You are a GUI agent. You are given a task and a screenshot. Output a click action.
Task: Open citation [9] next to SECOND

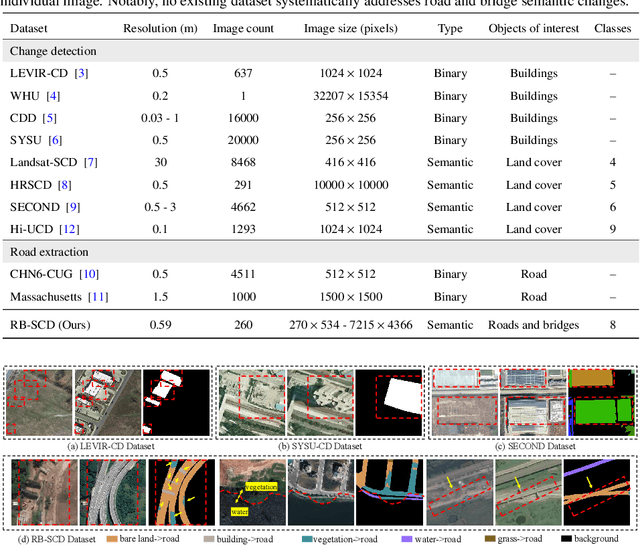tap(72, 206)
